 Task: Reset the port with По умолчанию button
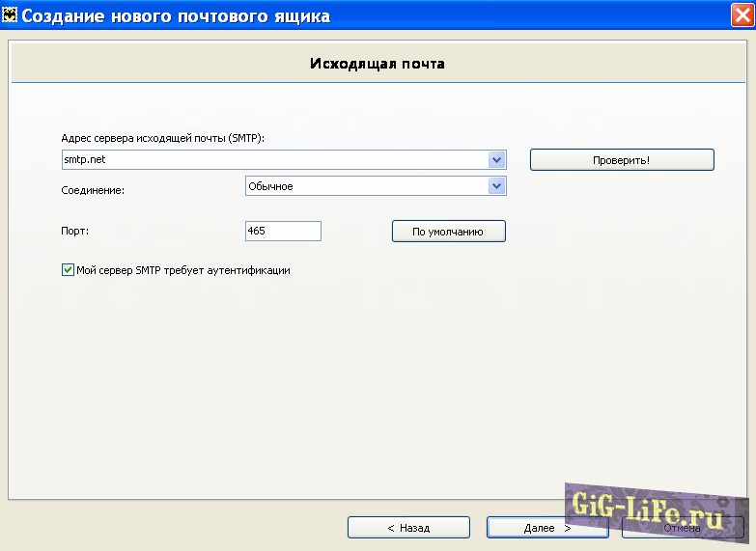448,232
